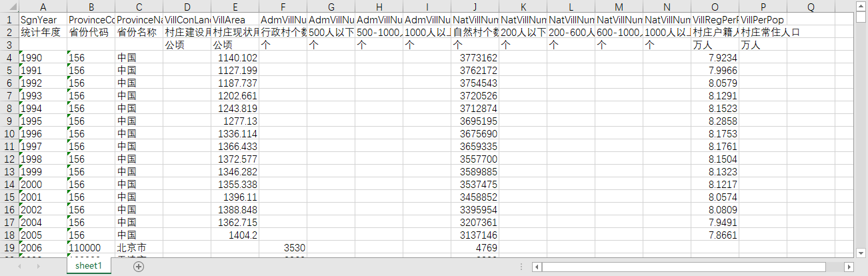Select column J header
The width and height of the screenshot is (868, 276).
(x=475, y=7)
